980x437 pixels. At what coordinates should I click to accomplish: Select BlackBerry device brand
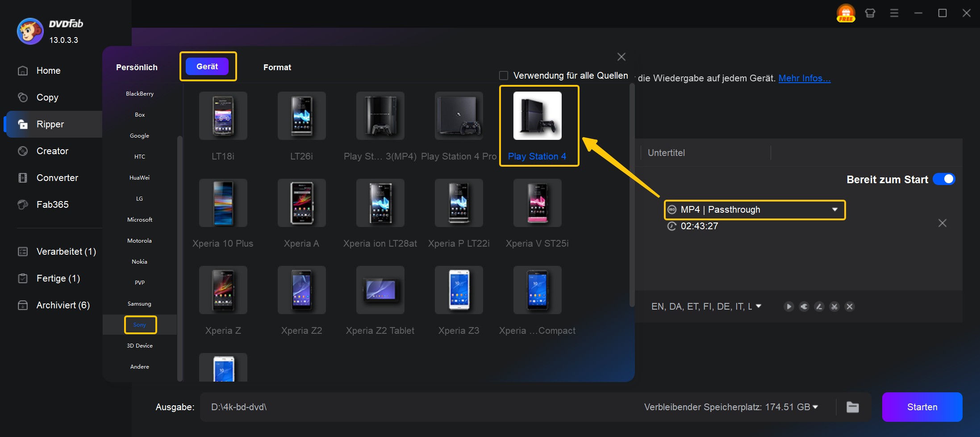(140, 94)
